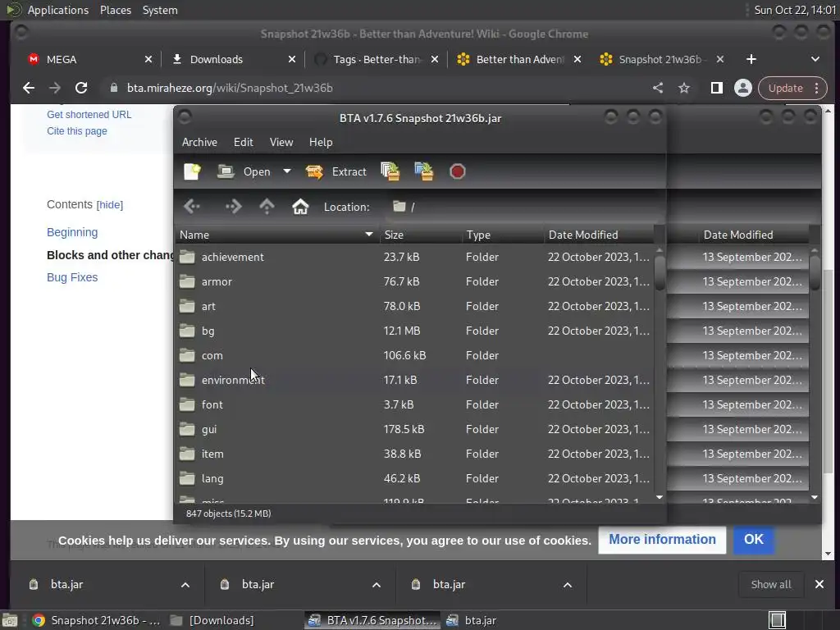Select the lang folder
Screen dimensions: 840x630
(x=414, y=479)
